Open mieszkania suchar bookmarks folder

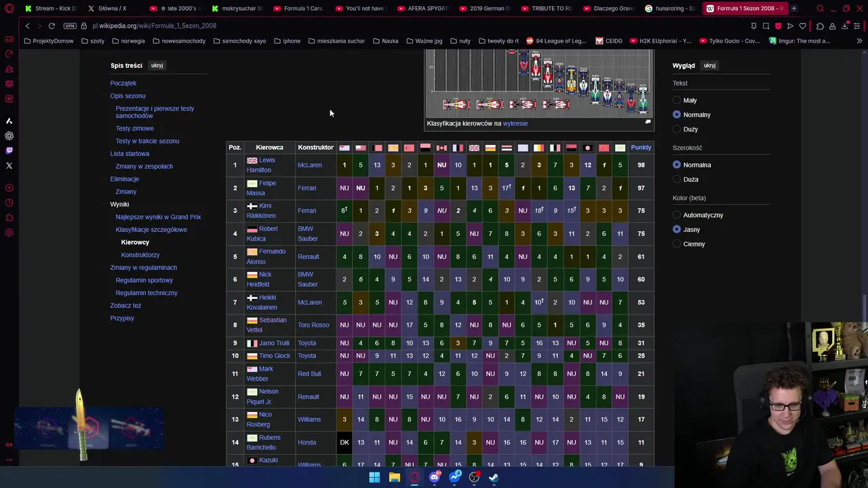(336, 41)
